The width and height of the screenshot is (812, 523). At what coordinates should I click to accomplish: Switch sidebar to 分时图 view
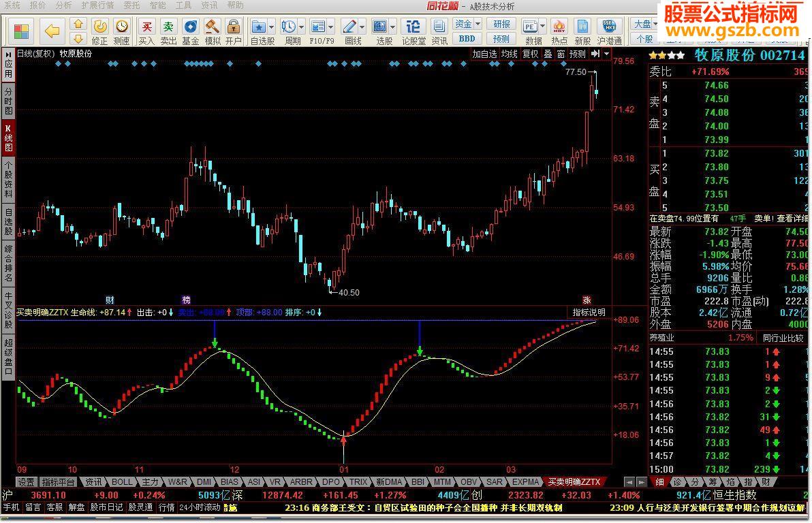(8, 101)
